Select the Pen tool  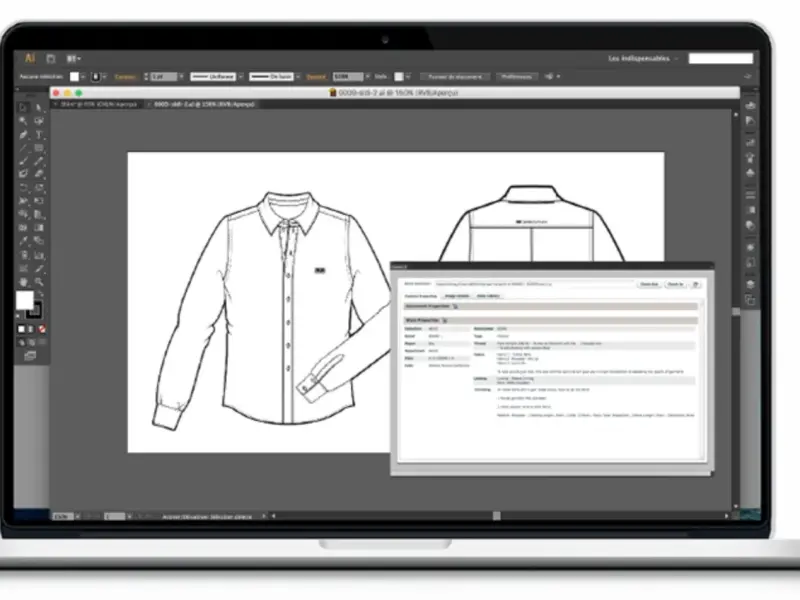click(x=23, y=135)
